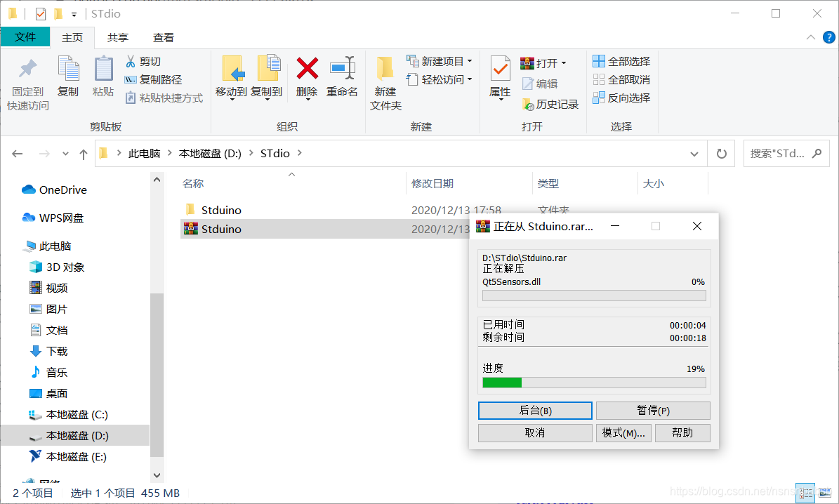The image size is (839, 504).
Task: Click 全部取消 to deselect everything
Action: (621, 79)
